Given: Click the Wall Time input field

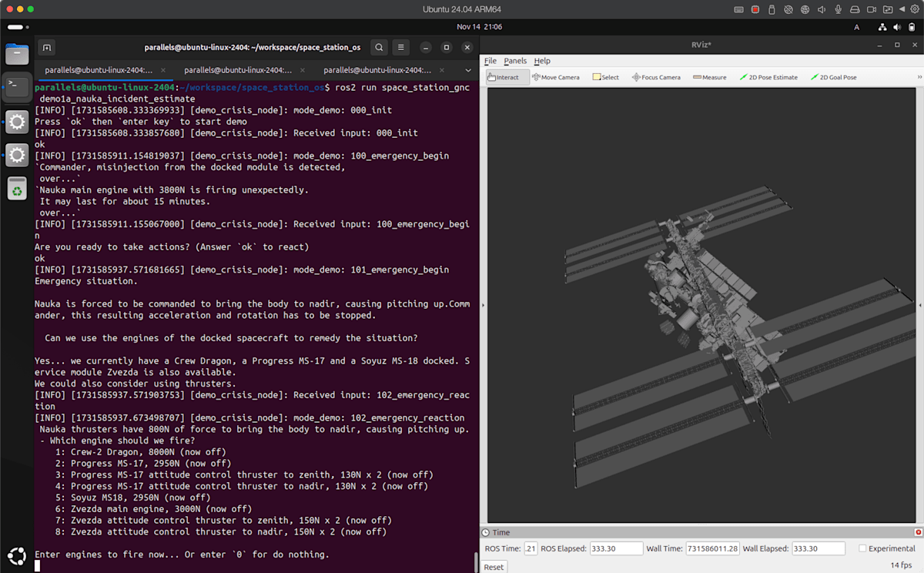Looking at the screenshot, I should click(x=712, y=548).
